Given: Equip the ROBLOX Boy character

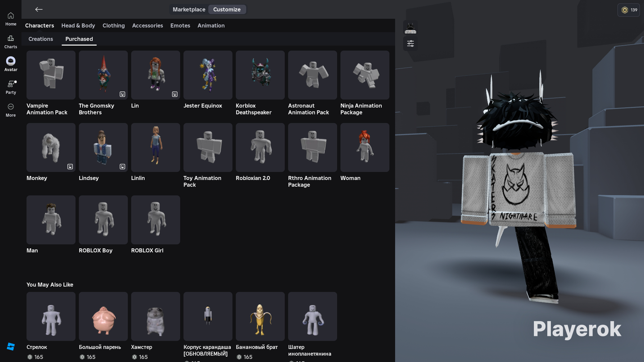Looking at the screenshot, I should tap(103, 220).
